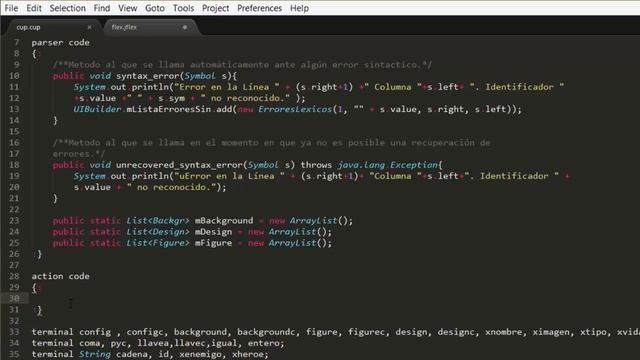This screenshot has width=640, height=360.
Task: Close the unsaved flex.jflex tab dot
Action: (x=184, y=27)
